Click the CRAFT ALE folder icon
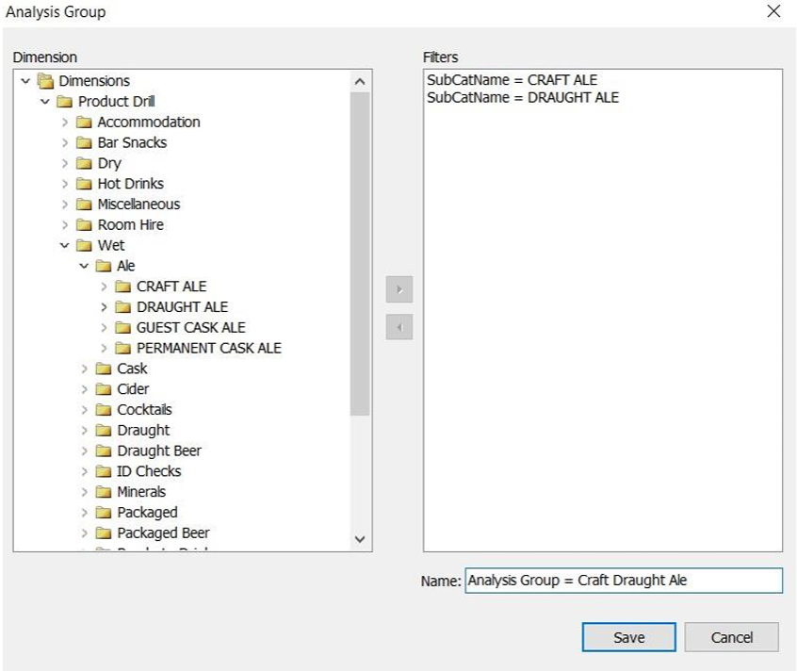Screen dimensions: 797x672 point(122,287)
